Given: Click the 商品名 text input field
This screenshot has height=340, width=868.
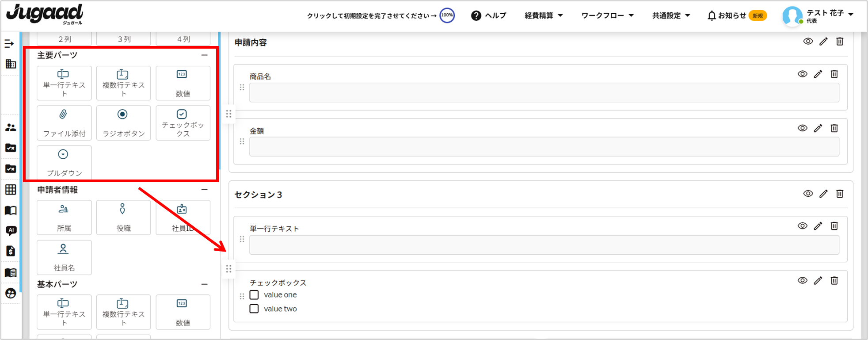Looking at the screenshot, I should 544,93.
